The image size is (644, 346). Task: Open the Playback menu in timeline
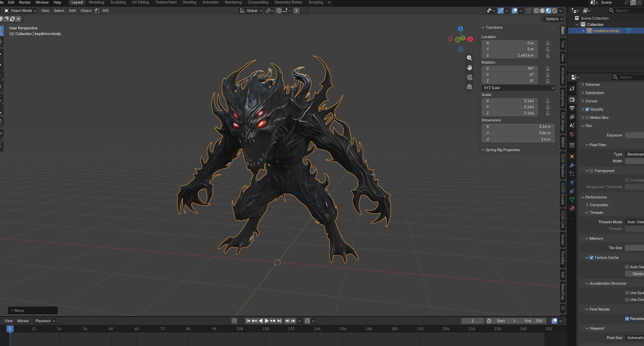coord(45,321)
